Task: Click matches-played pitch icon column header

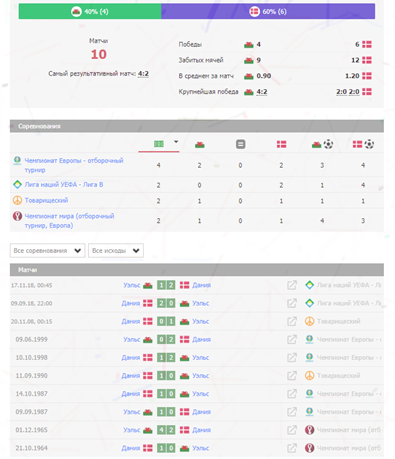Action: 159,144
